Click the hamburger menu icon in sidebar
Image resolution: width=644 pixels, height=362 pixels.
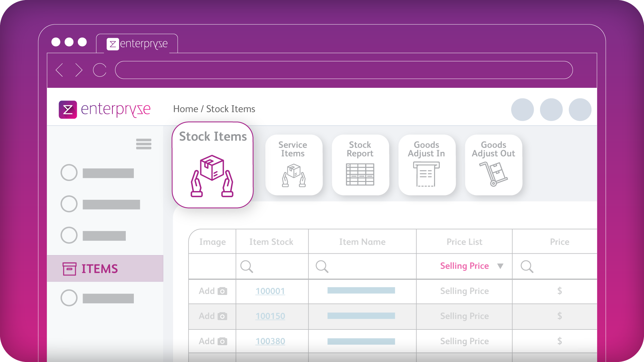tap(144, 144)
